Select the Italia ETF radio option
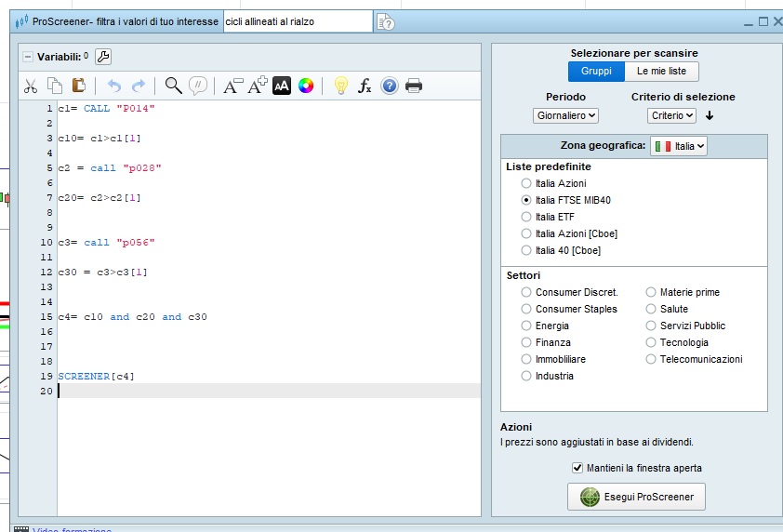 (526, 217)
